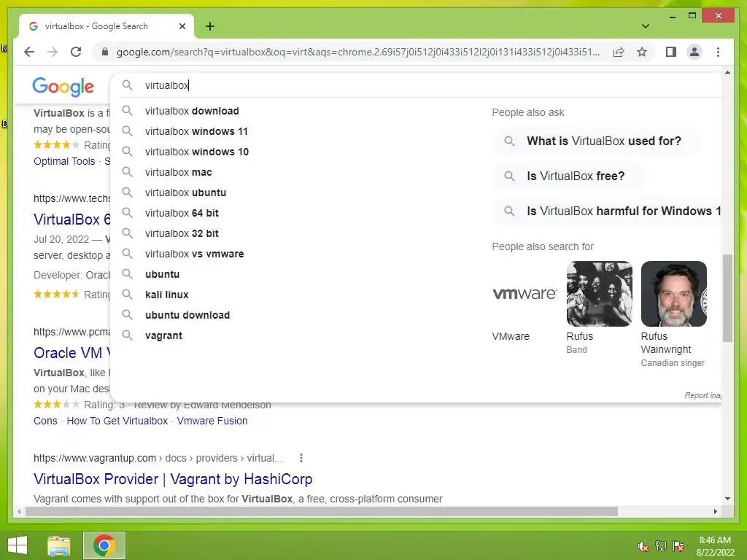
Task: Open the Action Center flag icon
Action: [x=678, y=546]
